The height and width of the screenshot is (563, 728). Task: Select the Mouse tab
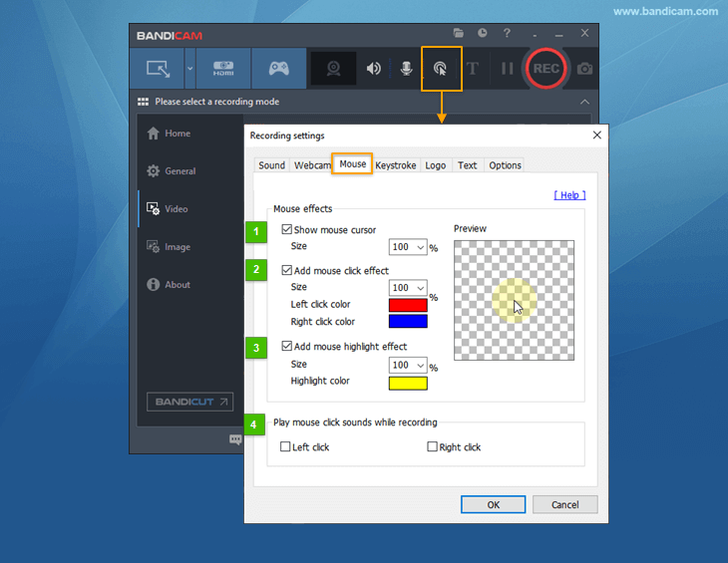click(352, 163)
